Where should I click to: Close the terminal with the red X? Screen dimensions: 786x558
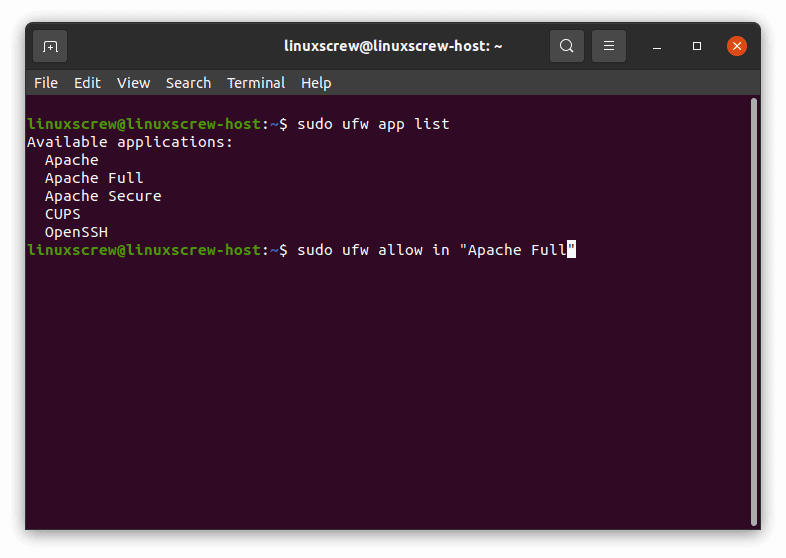click(x=736, y=46)
